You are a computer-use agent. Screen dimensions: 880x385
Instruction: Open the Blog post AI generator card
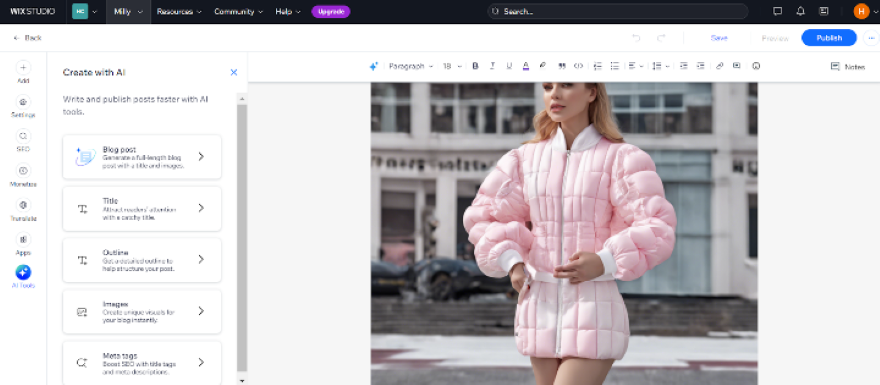coord(142,157)
